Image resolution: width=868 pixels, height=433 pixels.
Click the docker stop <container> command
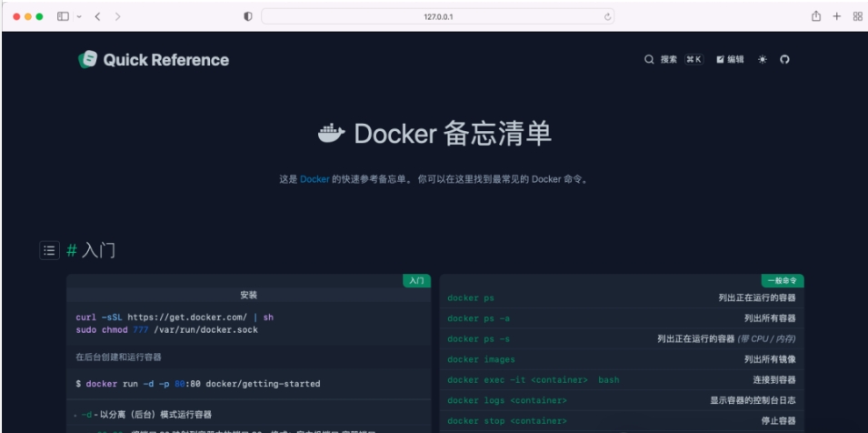click(x=507, y=421)
